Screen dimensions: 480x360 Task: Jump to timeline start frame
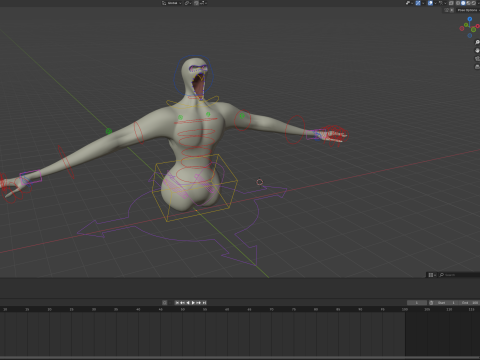pyautogui.click(x=177, y=303)
